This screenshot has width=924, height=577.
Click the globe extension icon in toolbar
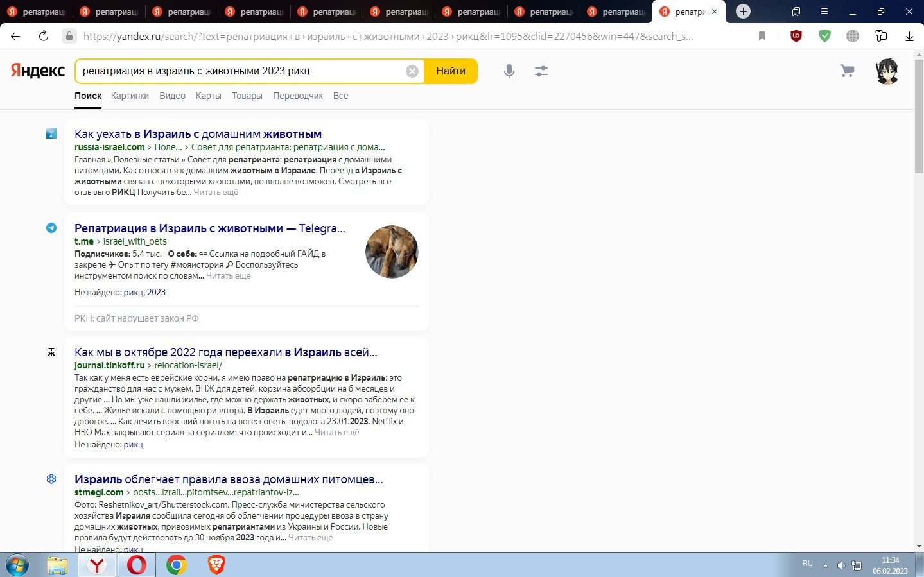pos(853,36)
